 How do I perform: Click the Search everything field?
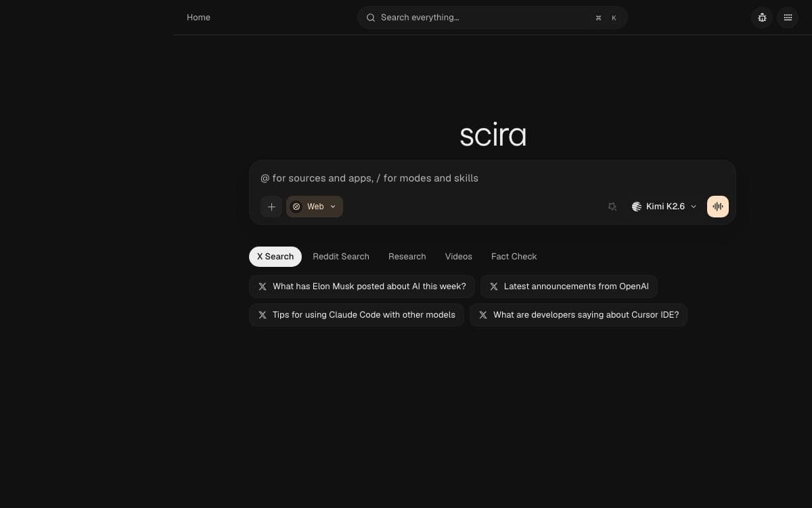[x=493, y=18]
